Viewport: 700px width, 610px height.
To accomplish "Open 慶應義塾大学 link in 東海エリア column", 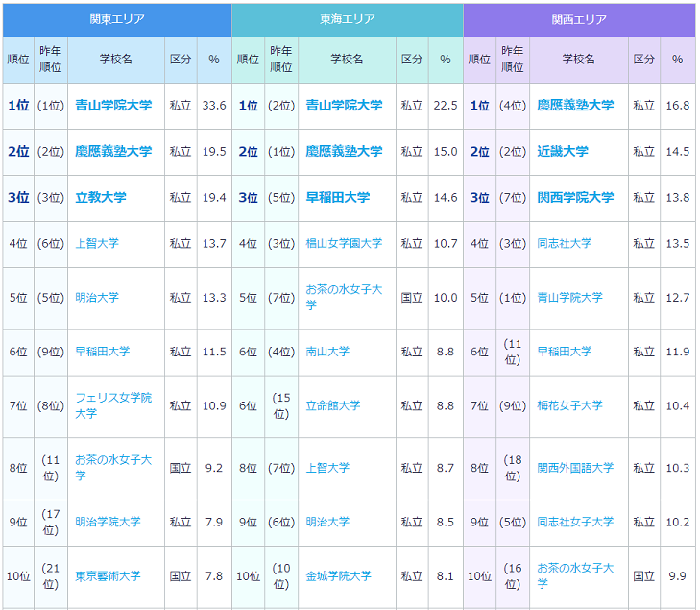I will tap(344, 152).
